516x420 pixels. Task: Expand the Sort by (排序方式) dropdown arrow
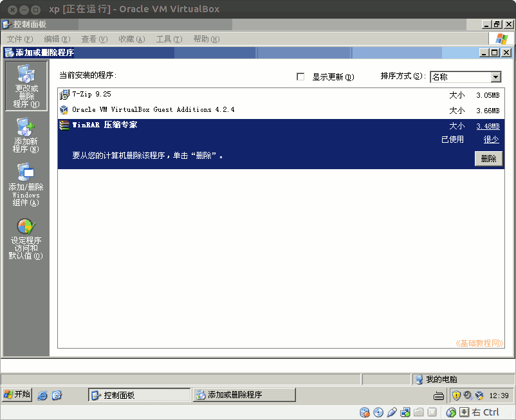495,77
